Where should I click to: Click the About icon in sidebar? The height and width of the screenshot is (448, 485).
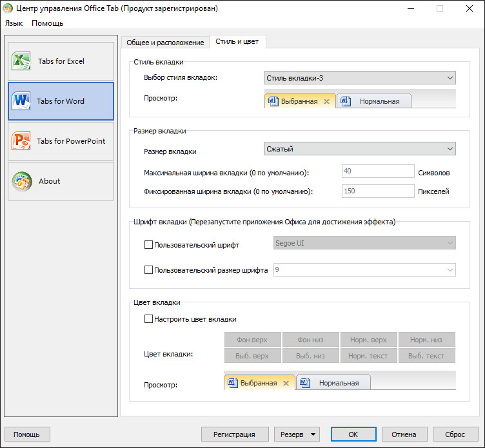[21, 181]
